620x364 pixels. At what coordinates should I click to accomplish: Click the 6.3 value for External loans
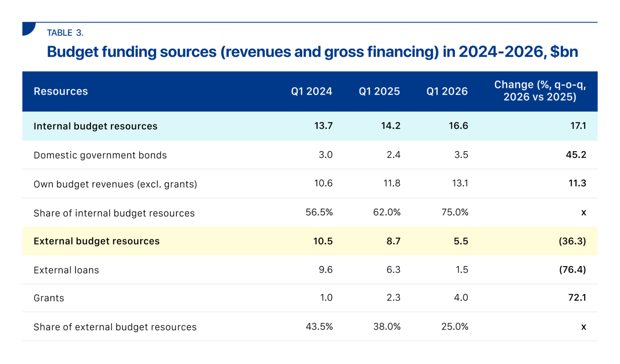[x=394, y=270]
